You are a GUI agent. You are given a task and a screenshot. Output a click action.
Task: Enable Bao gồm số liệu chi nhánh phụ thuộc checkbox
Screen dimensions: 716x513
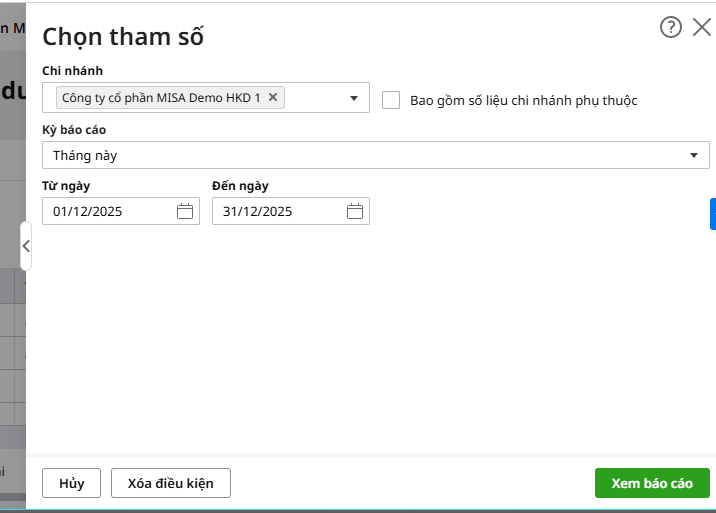click(x=391, y=100)
